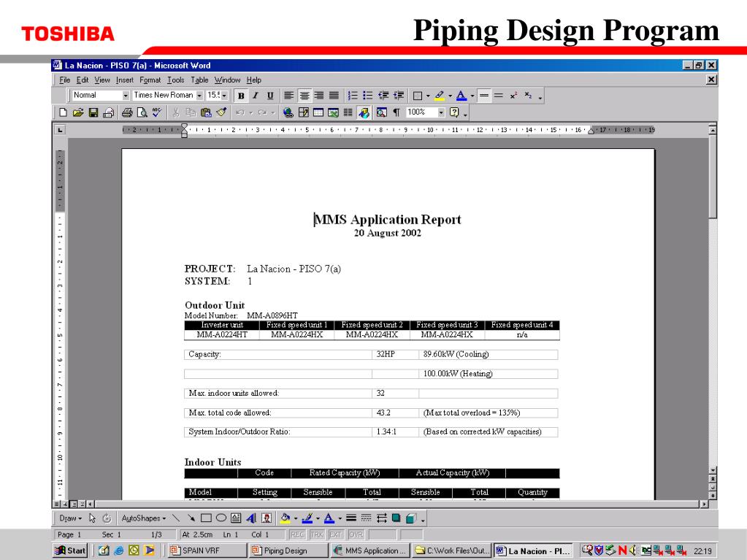
Task: Toggle underline formatting
Action: 271,96
